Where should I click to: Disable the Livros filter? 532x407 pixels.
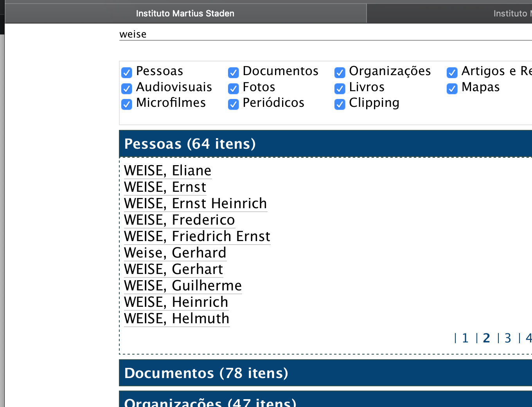tap(340, 89)
